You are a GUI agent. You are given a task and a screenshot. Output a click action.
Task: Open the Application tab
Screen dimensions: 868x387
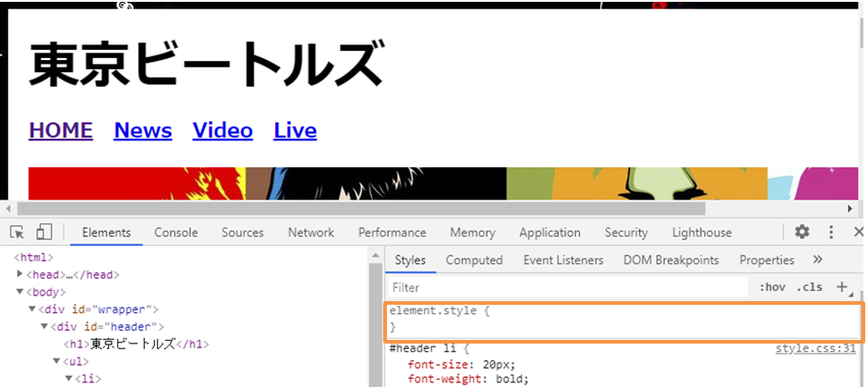549,233
